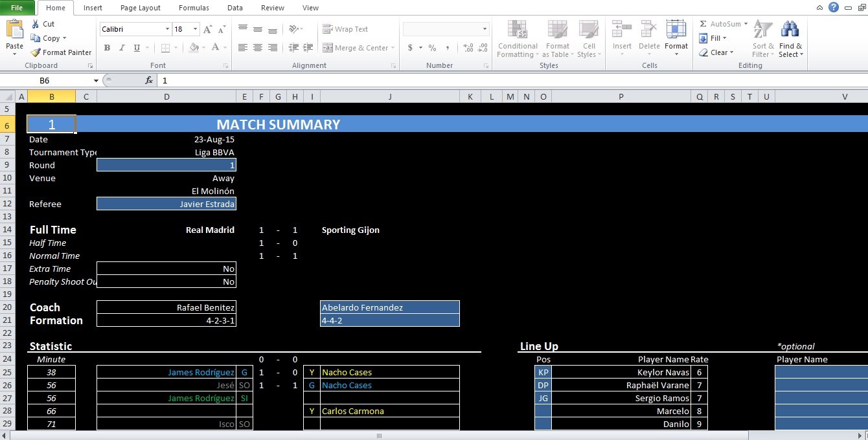Viewport: 868px width, 440px height.
Task: Toggle Italic formatting
Action: (122, 48)
